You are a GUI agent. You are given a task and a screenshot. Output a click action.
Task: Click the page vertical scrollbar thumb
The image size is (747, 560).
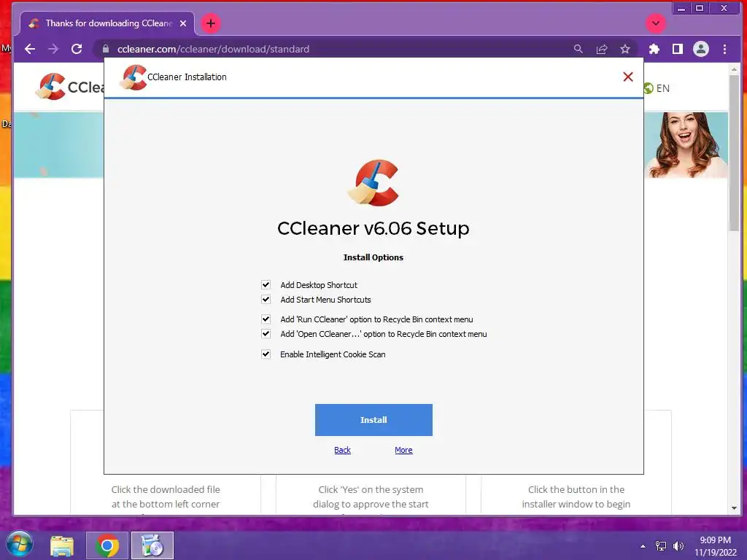click(734, 152)
